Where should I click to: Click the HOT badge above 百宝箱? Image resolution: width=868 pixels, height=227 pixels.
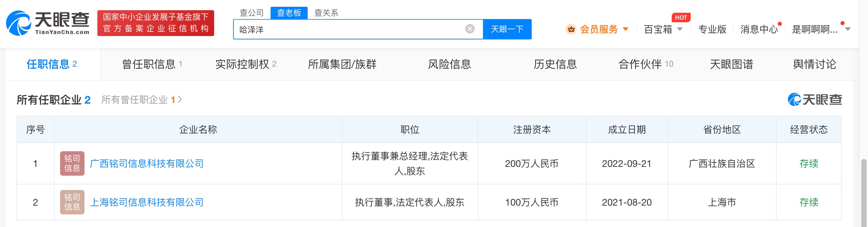680,18
